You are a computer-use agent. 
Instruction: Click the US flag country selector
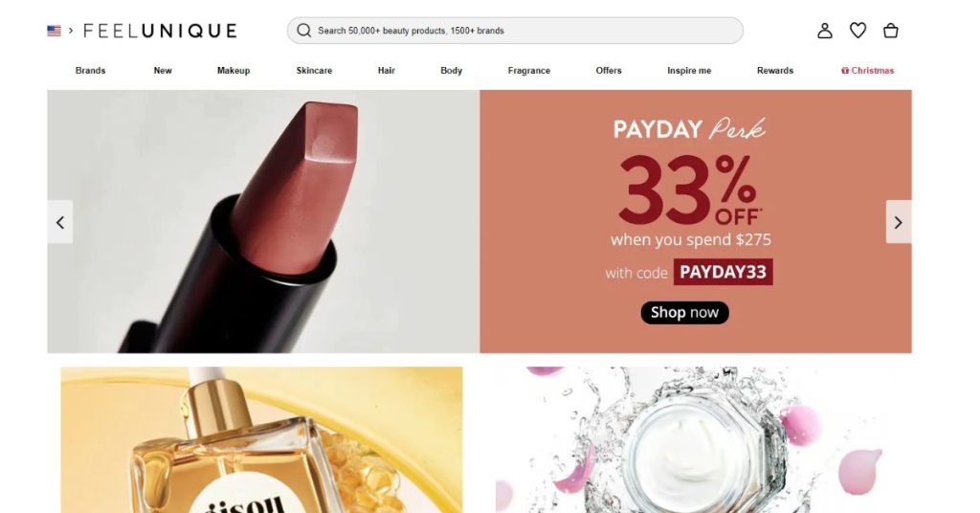click(55, 31)
